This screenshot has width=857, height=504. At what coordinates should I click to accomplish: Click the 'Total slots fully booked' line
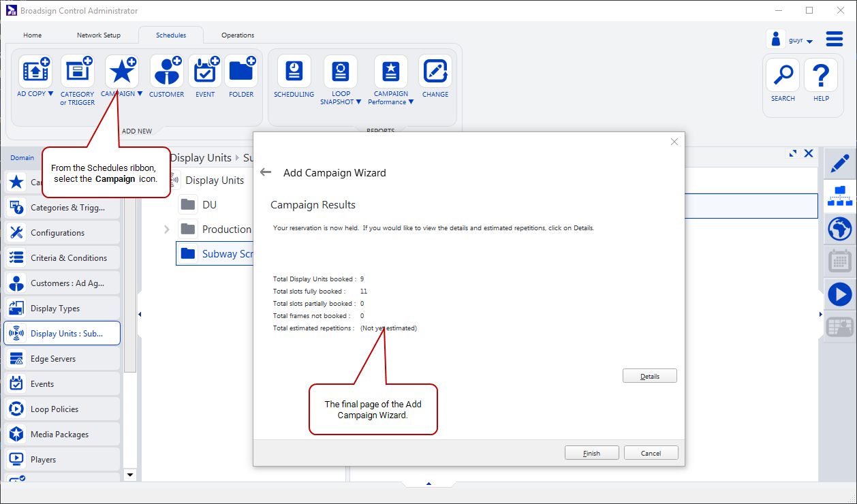click(x=320, y=292)
